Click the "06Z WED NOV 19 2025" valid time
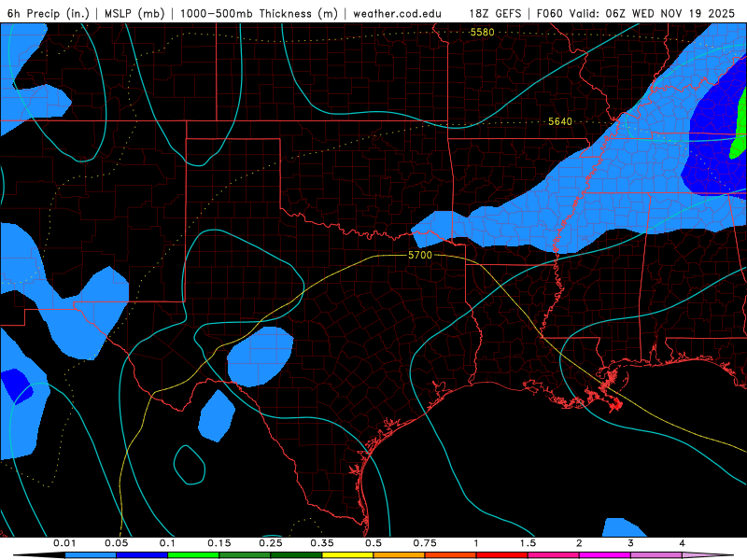The height and width of the screenshot is (560, 747). point(670,14)
